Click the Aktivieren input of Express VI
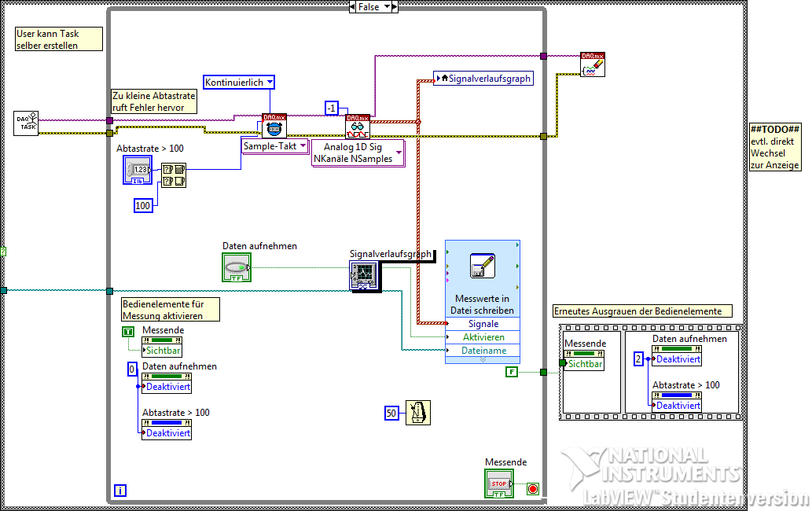The image size is (812, 511). tap(483, 337)
